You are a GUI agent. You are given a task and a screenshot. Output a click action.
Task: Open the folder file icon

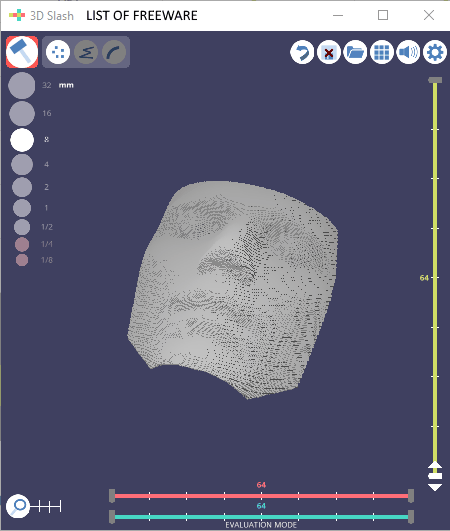coord(355,52)
